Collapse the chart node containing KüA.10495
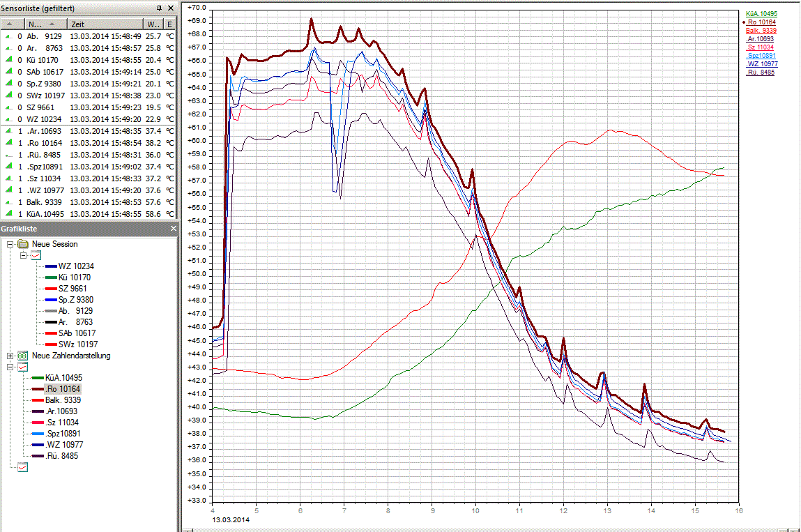801x532 pixels. [10, 367]
